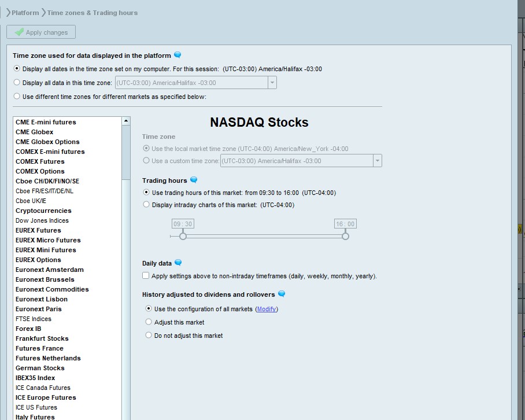Click the 16:00 end time field
525x420 pixels.
(345, 224)
